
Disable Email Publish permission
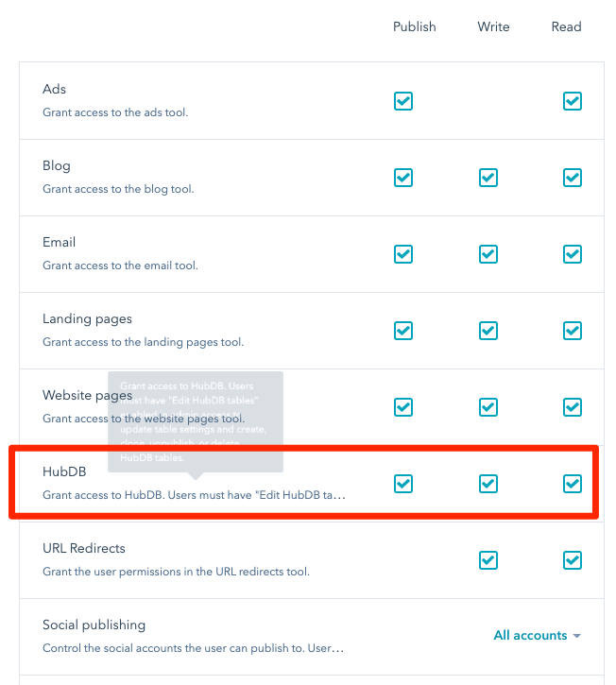402,254
